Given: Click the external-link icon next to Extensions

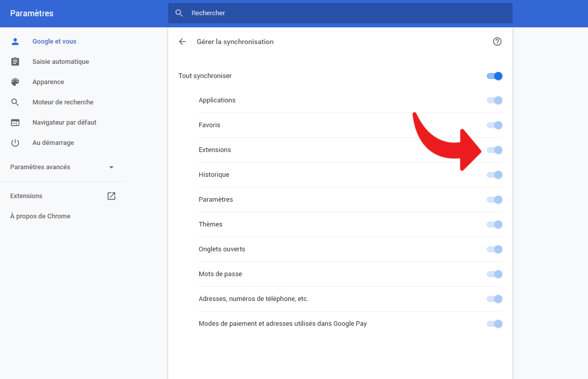Looking at the screenshot, I should [x=111, y=196].
